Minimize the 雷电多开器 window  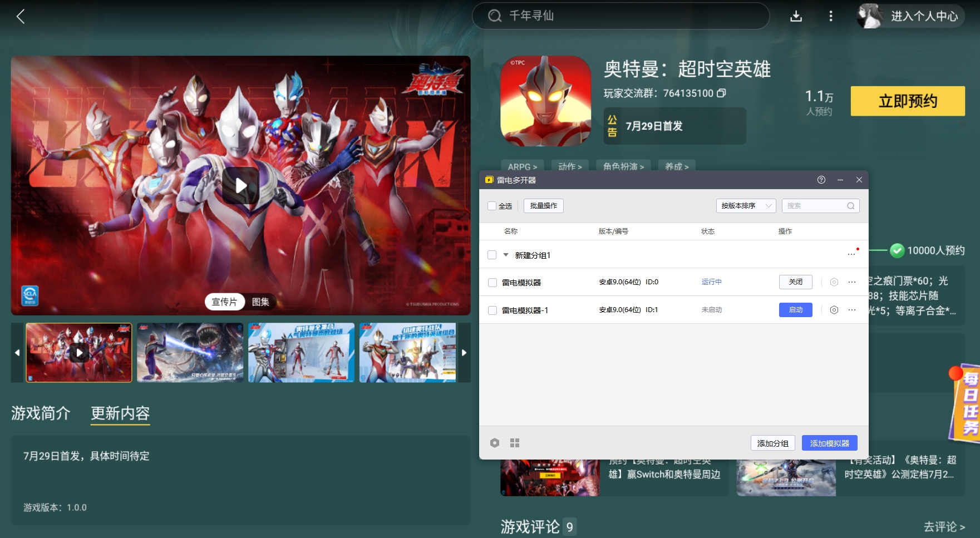pos(840,180)
